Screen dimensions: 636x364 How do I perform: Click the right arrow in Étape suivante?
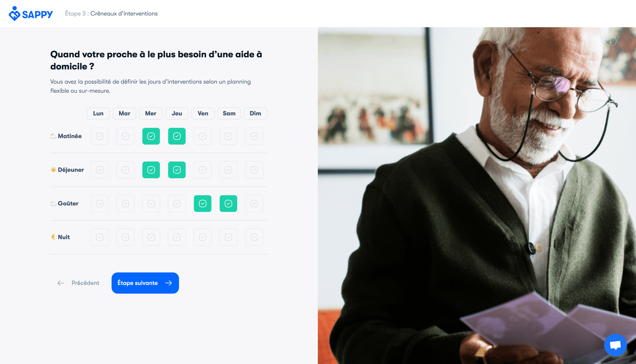[169, 283]
